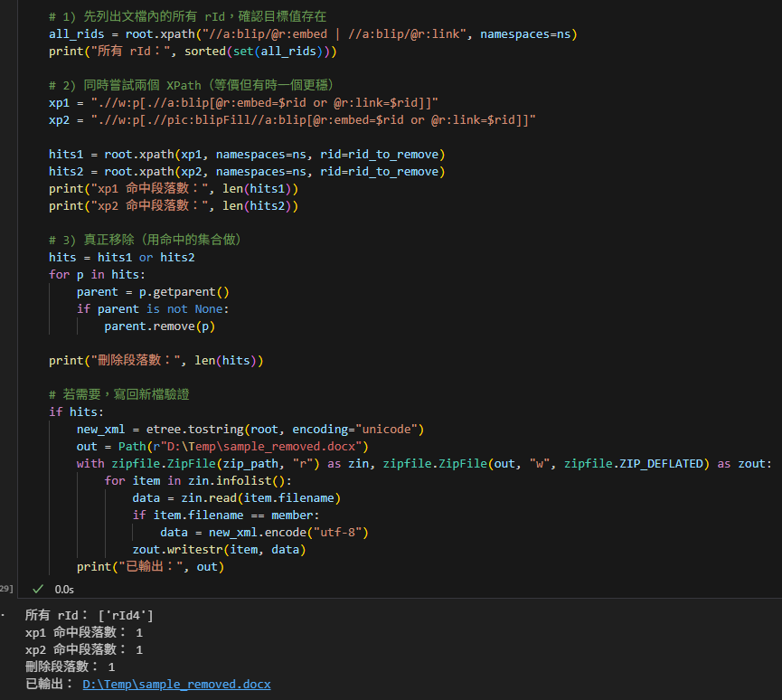Place cursor on the all_rids variable
The width and height of the screenshot is (782, 700).
pyautogui.click(x=76, y=33)
